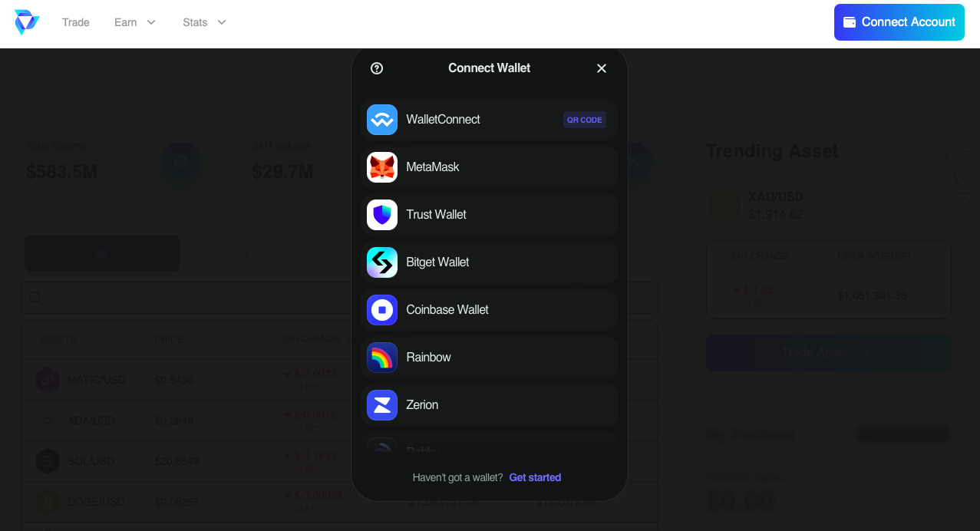Click the QR CODE badge
This screenshot has height=531, width=980.
coord(585,120)
